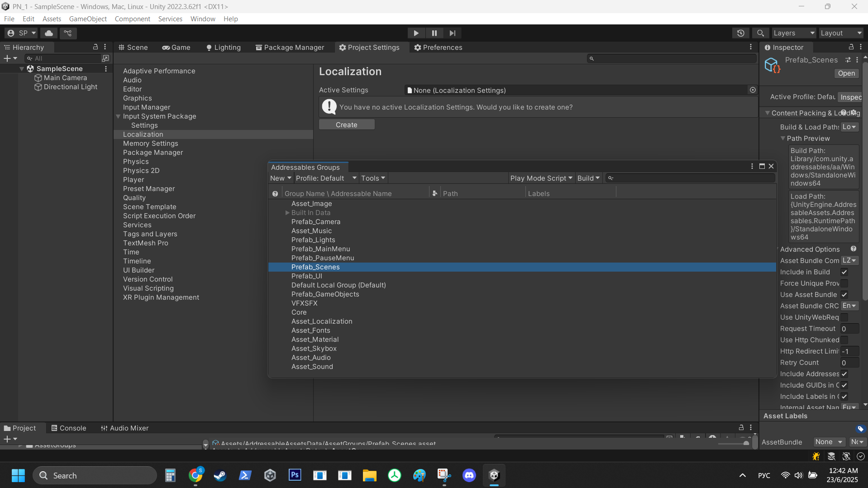Start Play mode with play button
This screenshot has height=488, width=868.
tap(416, 33)
